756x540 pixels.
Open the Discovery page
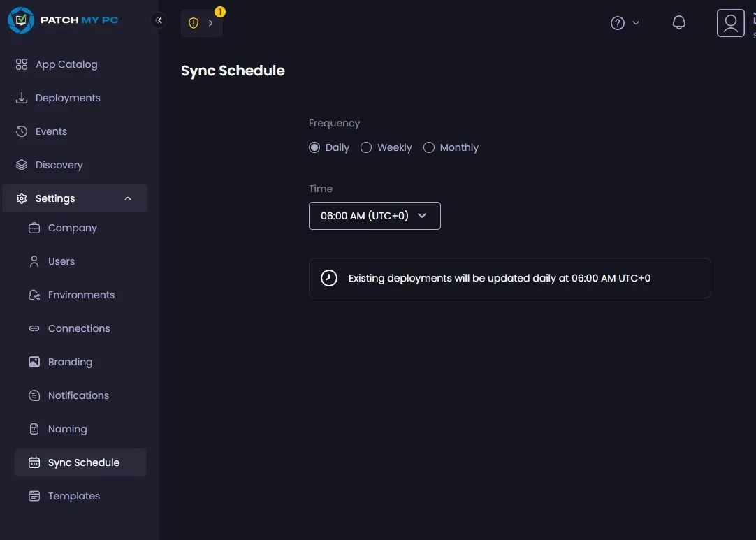(59, 164)
